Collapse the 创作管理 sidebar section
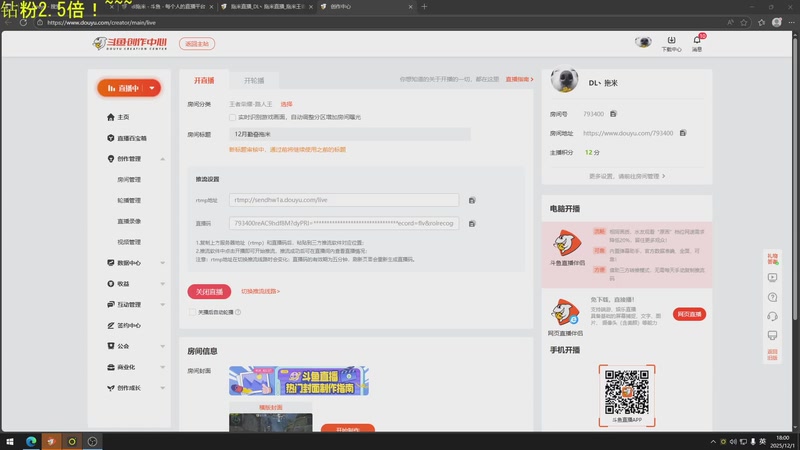The image size is (800, 450). pos(162,159)
